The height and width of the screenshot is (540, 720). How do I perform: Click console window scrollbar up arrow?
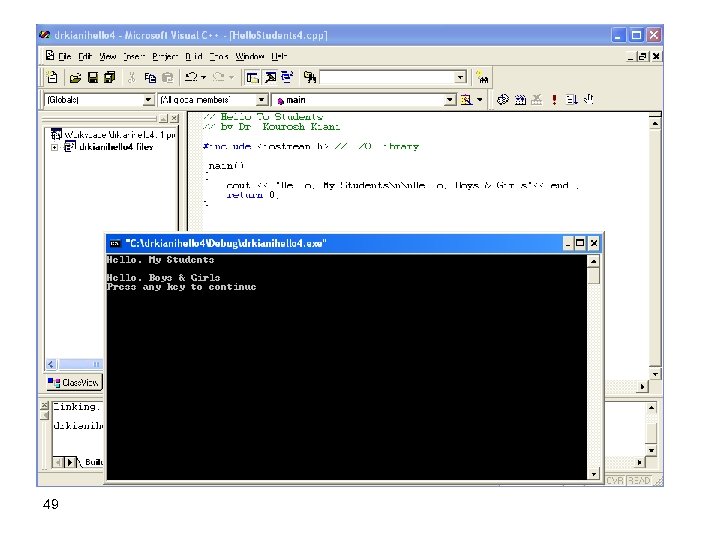click(593, 262)
